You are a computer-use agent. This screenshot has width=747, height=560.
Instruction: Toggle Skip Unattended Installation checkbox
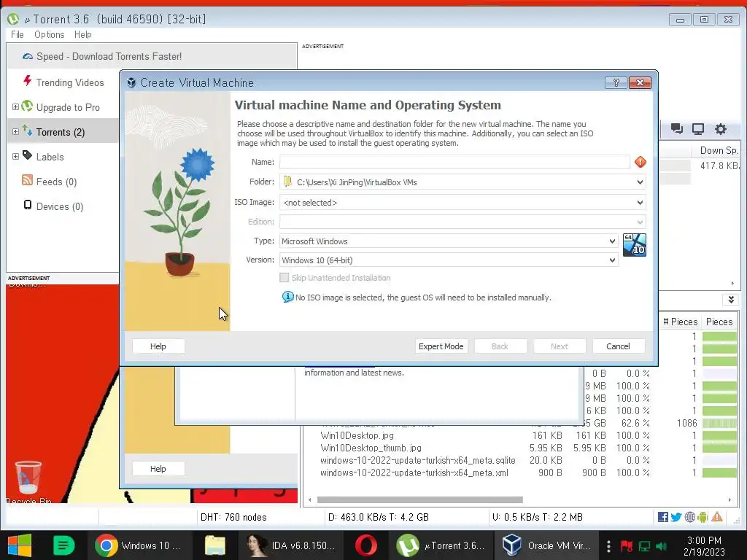point(285,278)
